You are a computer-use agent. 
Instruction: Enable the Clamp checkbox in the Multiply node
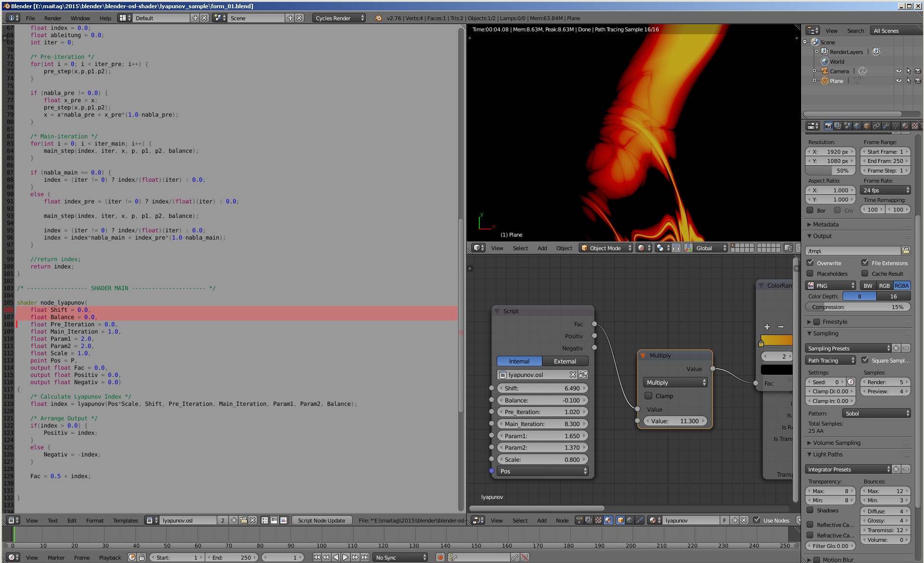tap(648, 396)
